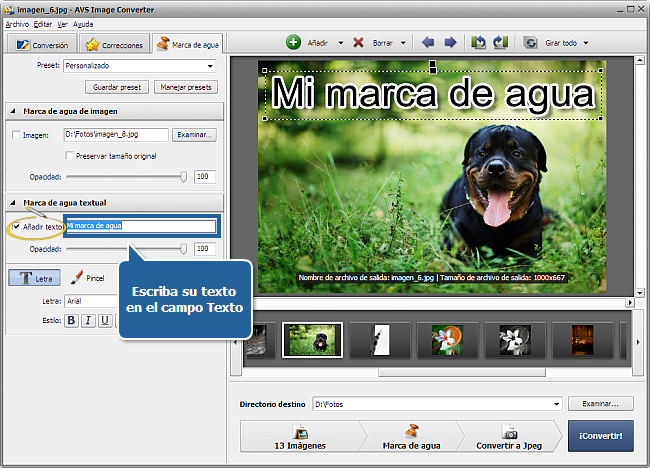The height and width of the screenshot is (468, 650).
Task: Click the Girar todo rotate icon
Action: pyautogui.click(x=530, y=43)
